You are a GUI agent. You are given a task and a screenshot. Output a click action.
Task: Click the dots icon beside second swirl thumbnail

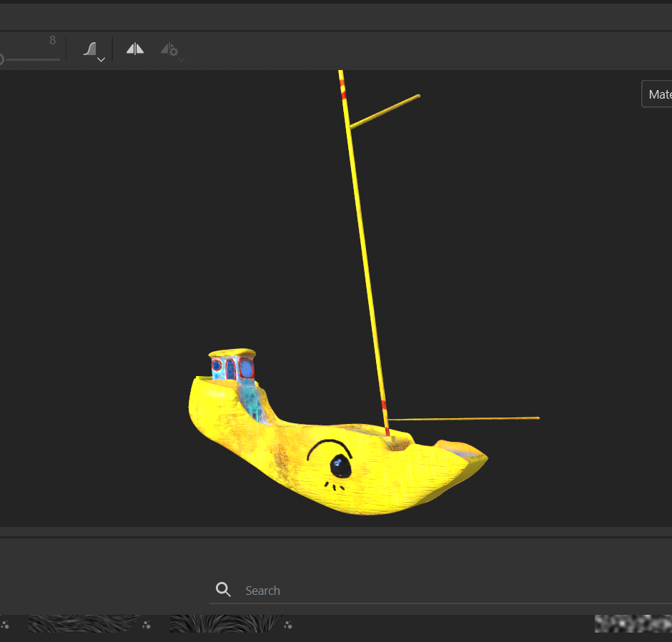(288, 625)
